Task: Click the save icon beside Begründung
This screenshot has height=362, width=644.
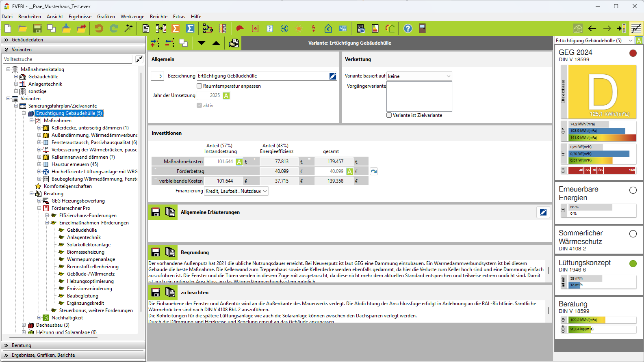Action: [x=156, y=252]
